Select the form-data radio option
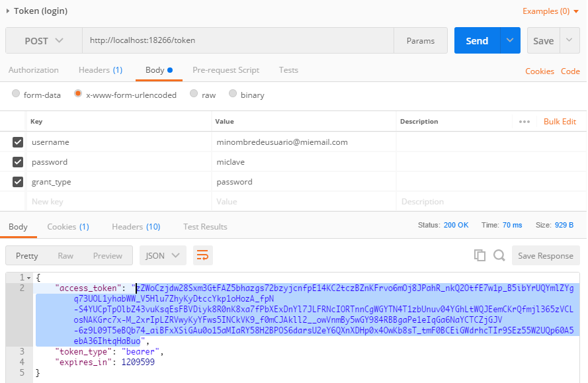588x383 pixels. (16, 95)
